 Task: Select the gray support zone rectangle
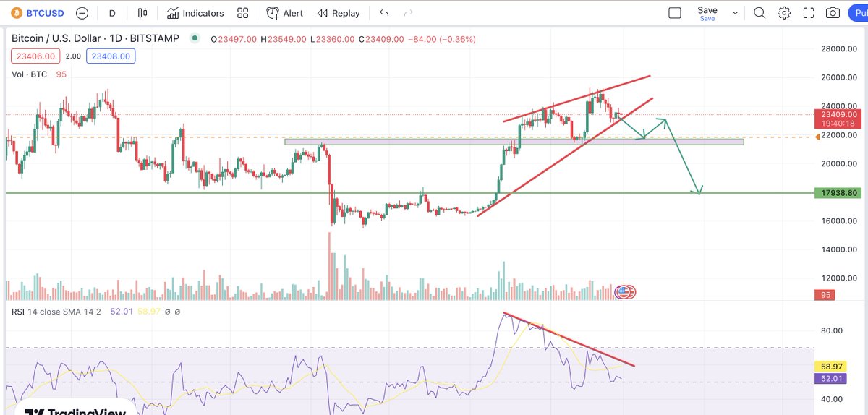tap(514, 142)
